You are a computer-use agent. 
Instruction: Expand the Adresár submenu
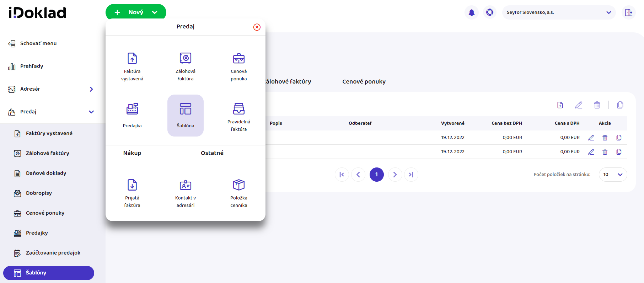(x=91, y=89)
